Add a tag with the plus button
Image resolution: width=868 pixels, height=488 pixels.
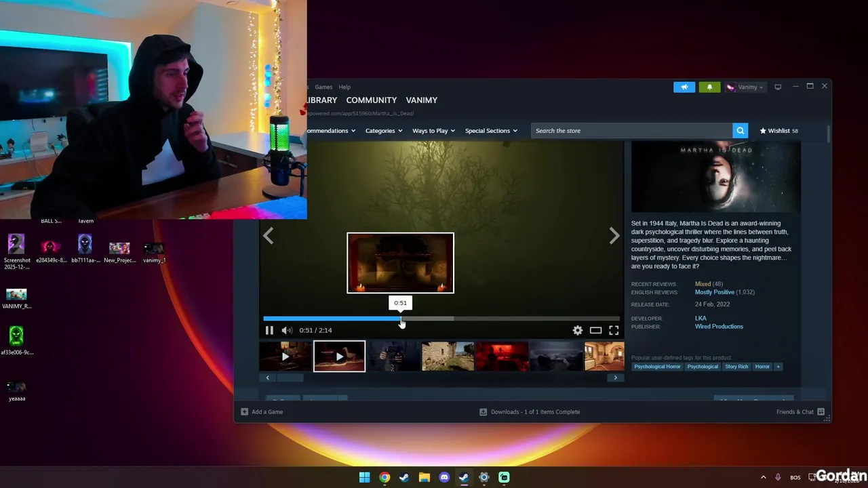click(x=778, y=367)
